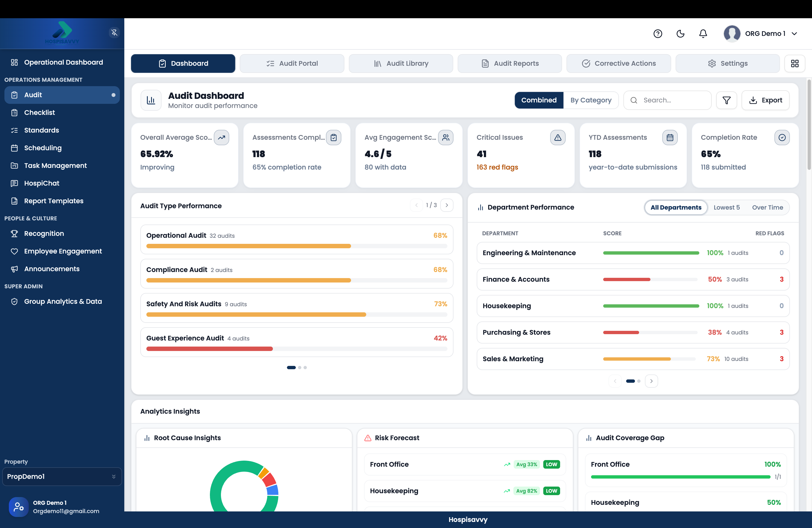Open the help question mark icon
Viewport: 812px width, 528px height.
coord(657,33)
